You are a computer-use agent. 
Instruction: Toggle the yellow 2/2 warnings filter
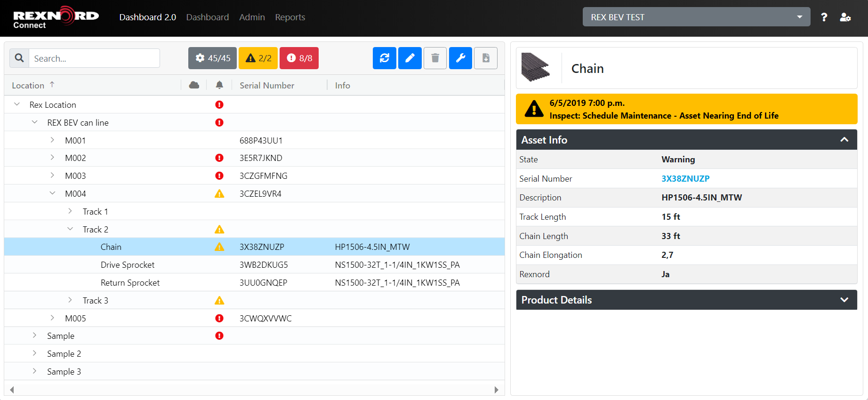258,58
